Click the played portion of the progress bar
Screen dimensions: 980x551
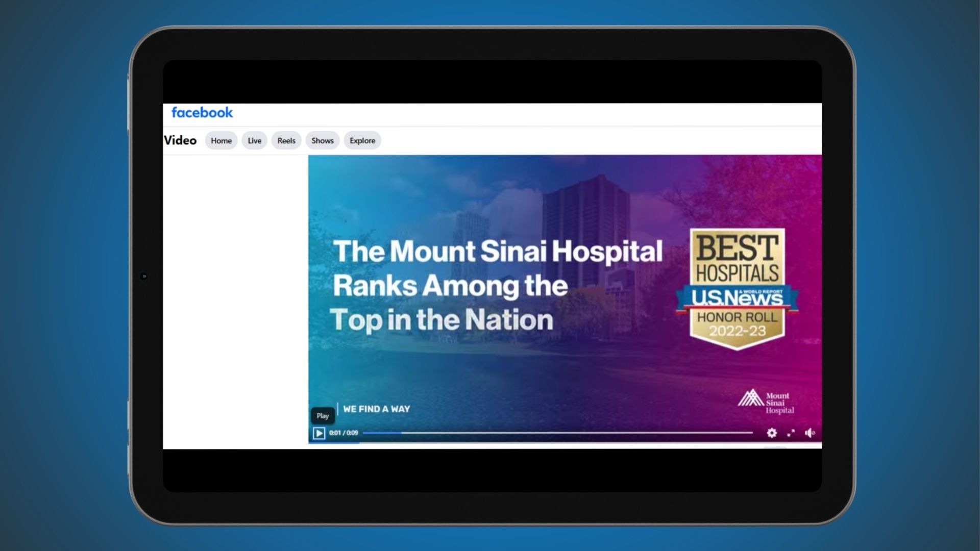pos(382,433)
